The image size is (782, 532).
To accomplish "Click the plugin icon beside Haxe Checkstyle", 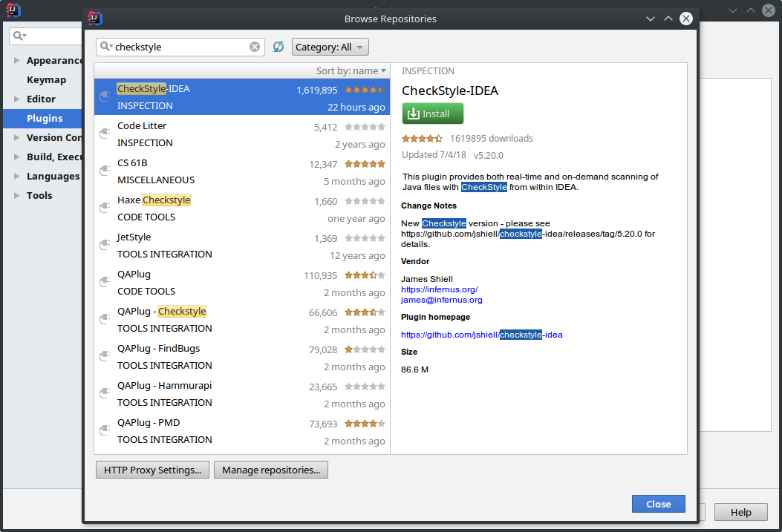I will pyautogui.click(x=105, y=208).
